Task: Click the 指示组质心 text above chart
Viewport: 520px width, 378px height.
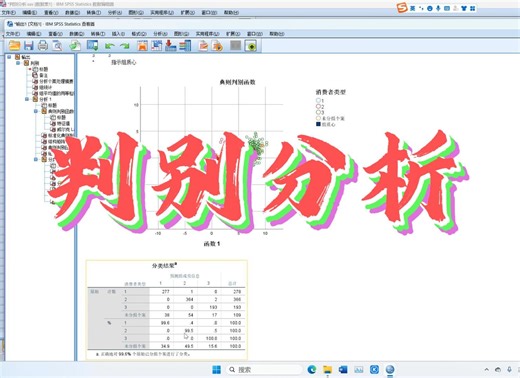Action: pos(124,62)
